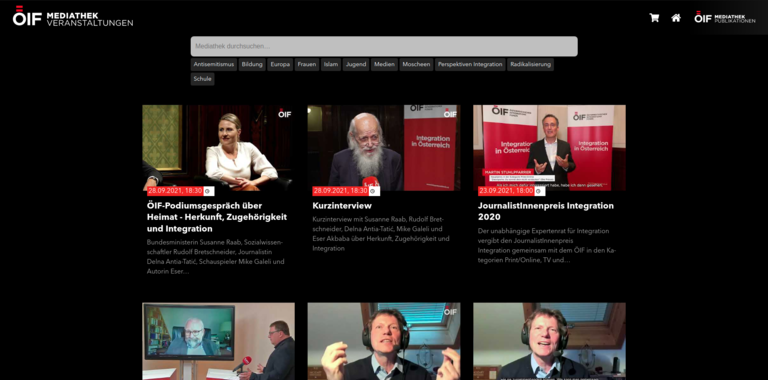768x380 pixels.
Task: Open JournalistInnenpreis Integration 2020 title
Action: [546, 211]
